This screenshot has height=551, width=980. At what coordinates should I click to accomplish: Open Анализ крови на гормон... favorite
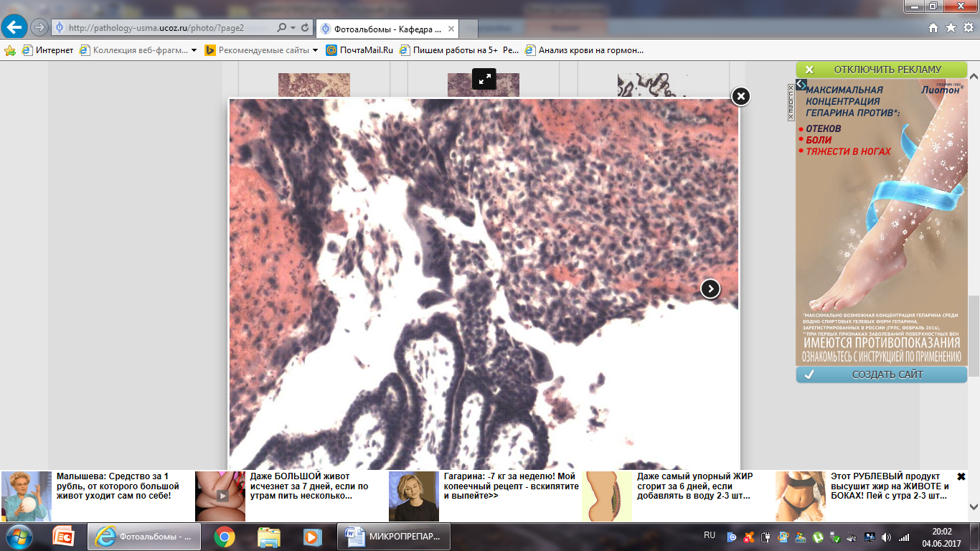584,50
